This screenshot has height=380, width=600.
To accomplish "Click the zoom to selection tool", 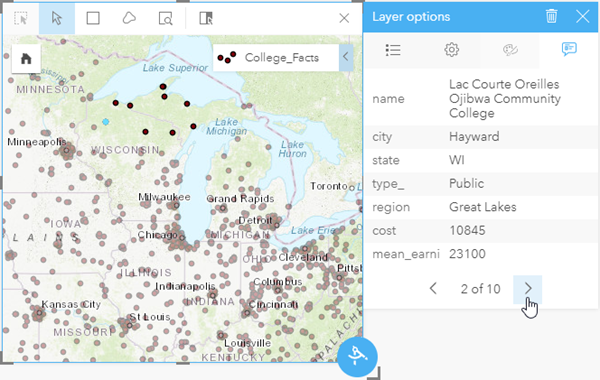I will pos(165,18).
